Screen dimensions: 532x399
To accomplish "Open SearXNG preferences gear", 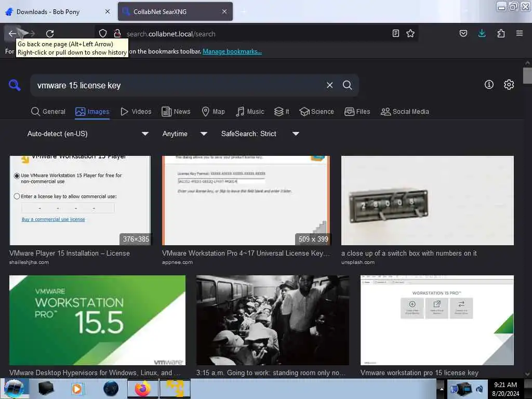I will (509, 85).
